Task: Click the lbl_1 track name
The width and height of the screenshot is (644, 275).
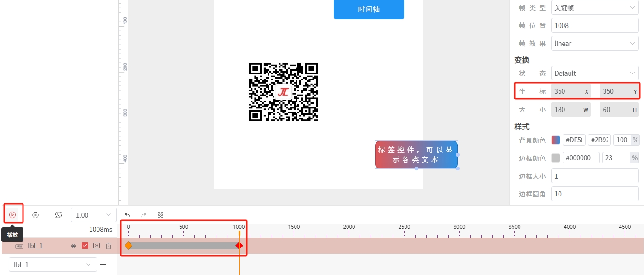Action: click(x=35, y=246)
